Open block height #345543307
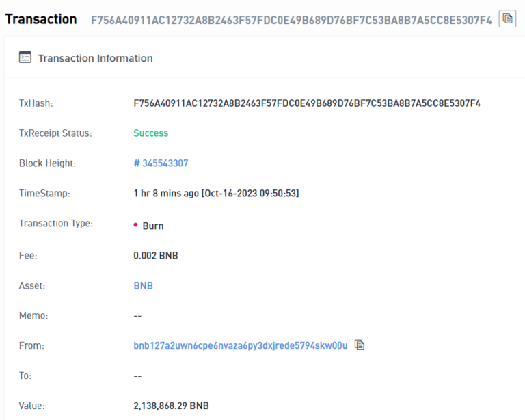This screenshot has width=525, height=420. coord(161,163)
